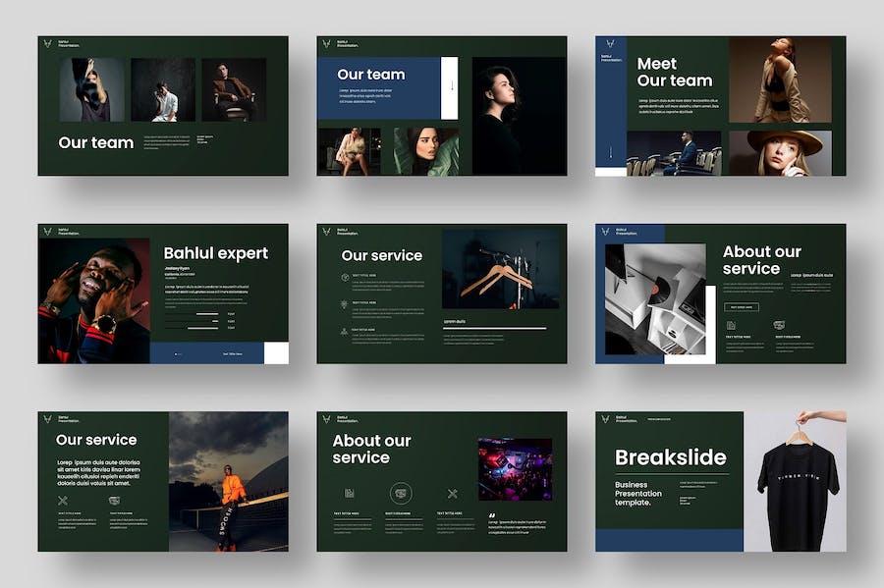884x588 pixels.
Task: Click the Business Presentation template text
Action: (638, 493)
